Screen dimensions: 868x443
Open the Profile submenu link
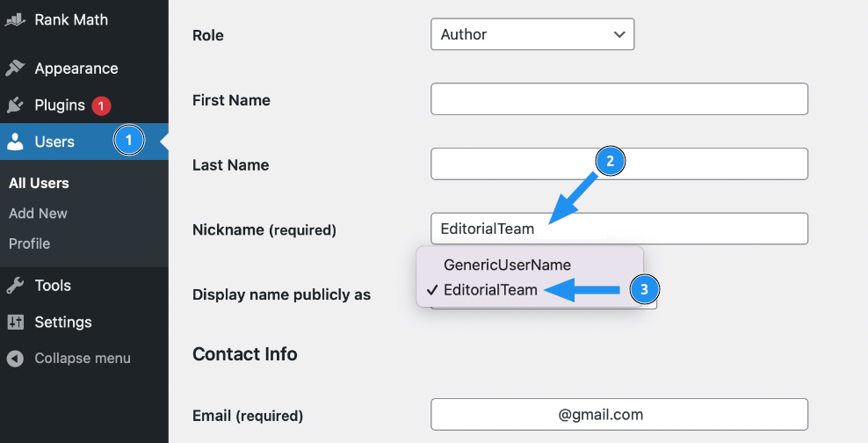[x=29, y=243]
